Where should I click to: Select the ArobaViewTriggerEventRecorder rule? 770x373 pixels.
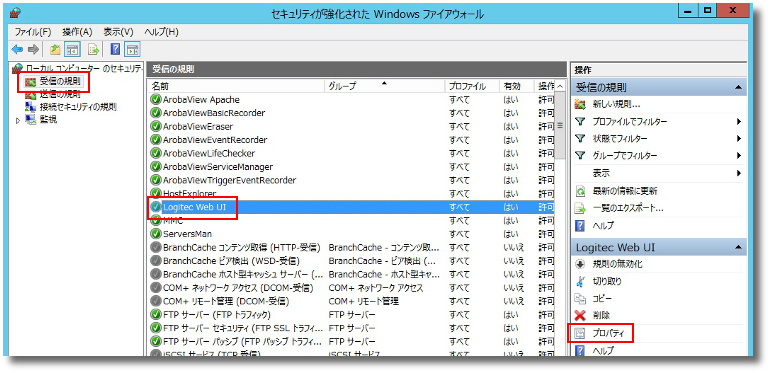(x=351, y=180)
